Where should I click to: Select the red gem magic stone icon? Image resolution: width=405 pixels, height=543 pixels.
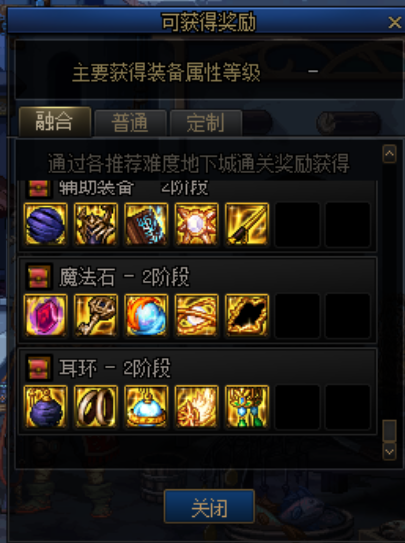(x=45, y=315)
